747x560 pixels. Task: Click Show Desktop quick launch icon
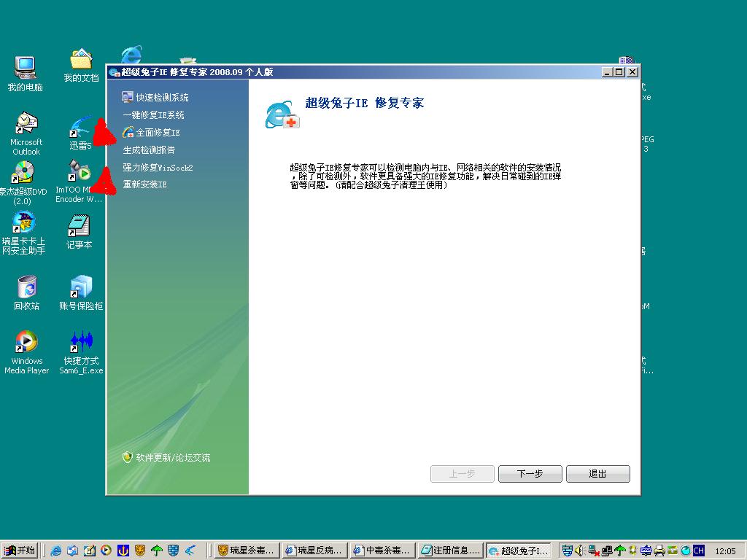click(89, 551)
